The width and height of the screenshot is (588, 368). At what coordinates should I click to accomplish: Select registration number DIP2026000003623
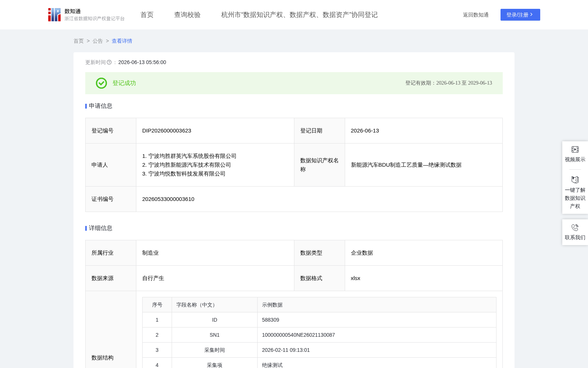pos(166,131)
